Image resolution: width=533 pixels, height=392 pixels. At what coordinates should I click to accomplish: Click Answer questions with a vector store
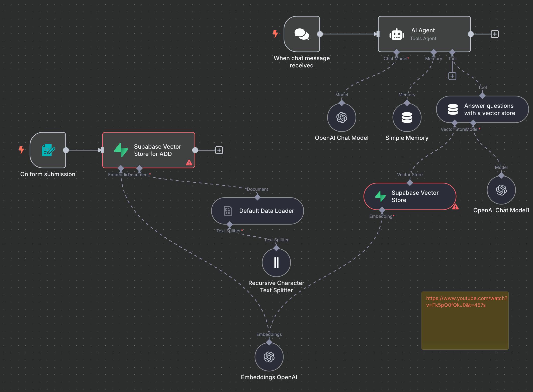click(x=482, y=110)
